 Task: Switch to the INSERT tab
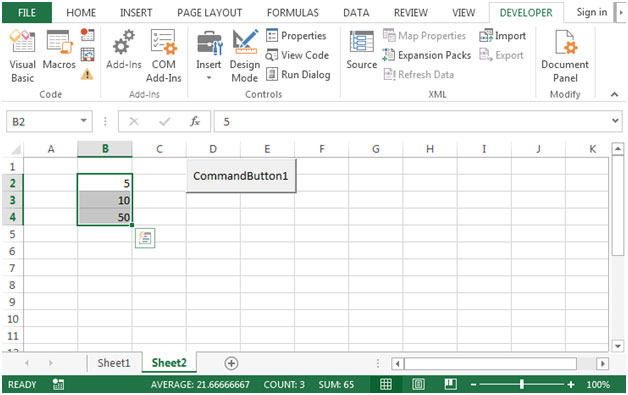click(x=136, y=13)
